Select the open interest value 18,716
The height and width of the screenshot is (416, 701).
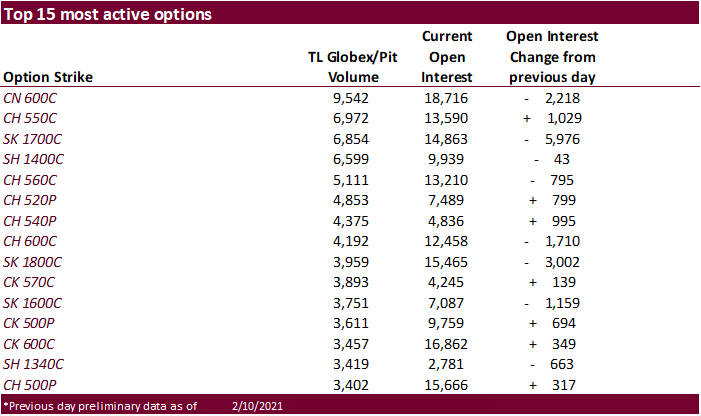click(454, 98)
